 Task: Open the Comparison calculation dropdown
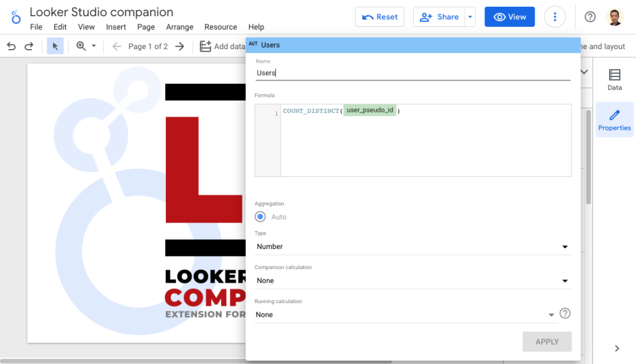point(413,281)
